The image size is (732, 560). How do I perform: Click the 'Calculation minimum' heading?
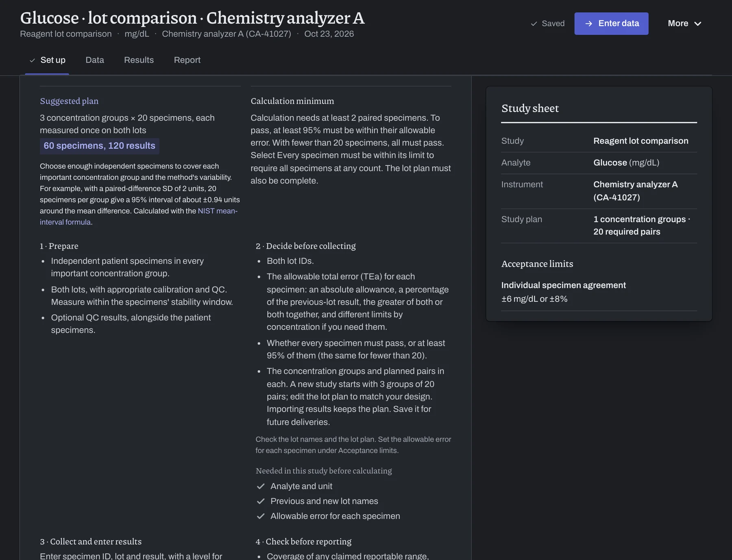coord(292,101)
